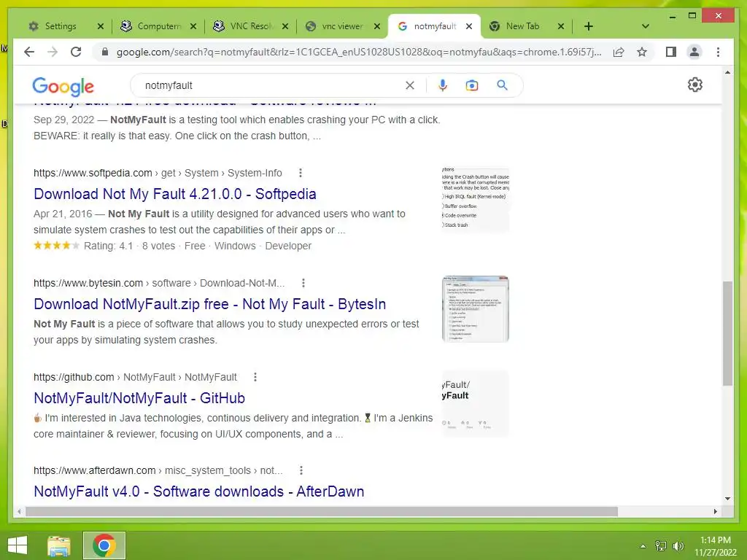Click the vertical scrollbar thumb
The width and height of the screenshot is (747, 560).
[727, 333]
